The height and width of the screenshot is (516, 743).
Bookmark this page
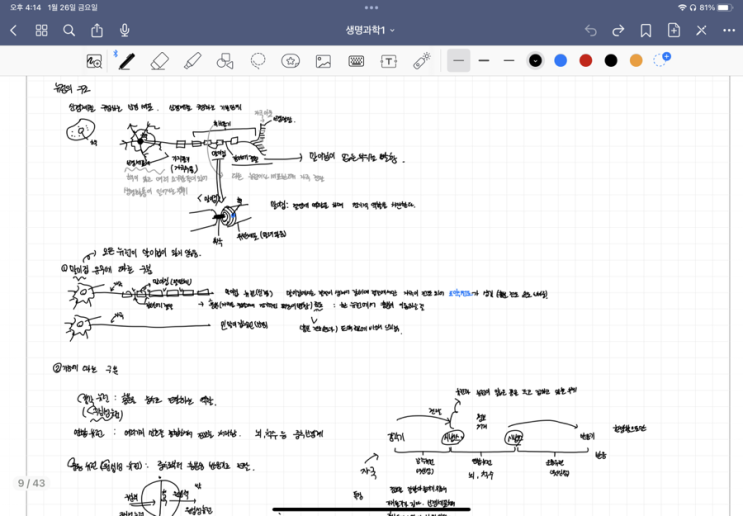645,31
